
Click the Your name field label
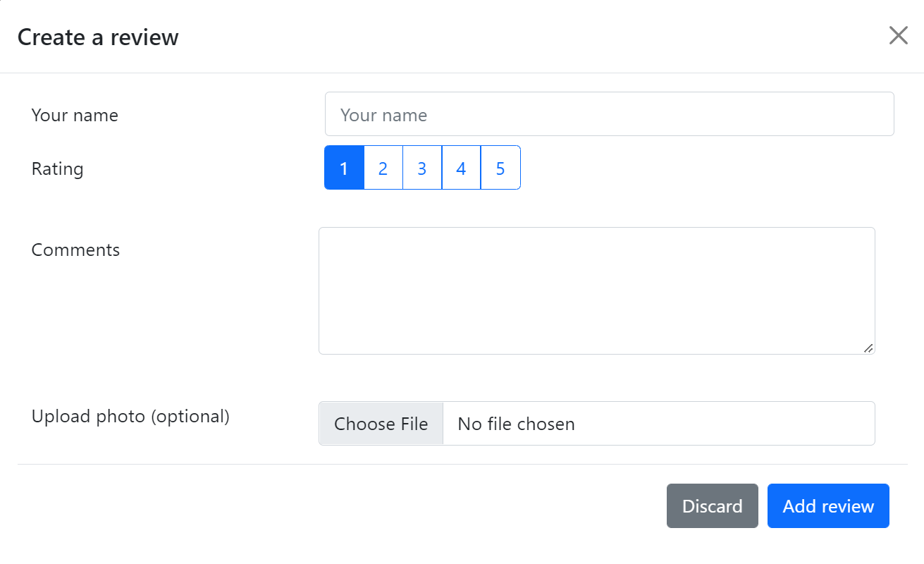coord(75,115)
